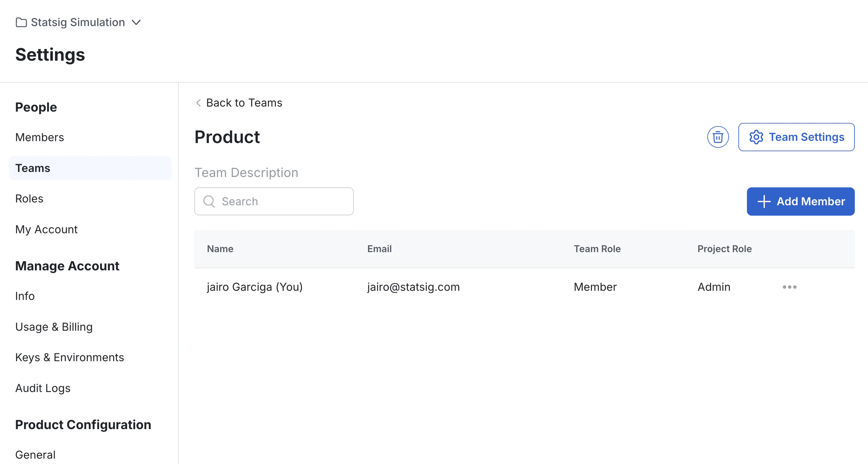
Task: Open Keys & Environments settings
Action: (70, 357)
